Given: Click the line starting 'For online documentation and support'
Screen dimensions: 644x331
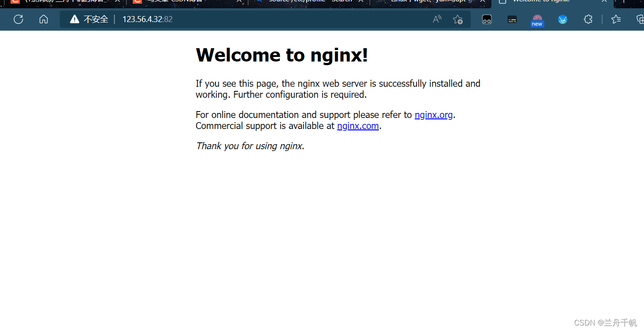Looking at the screenshot, I should point(326,115).
